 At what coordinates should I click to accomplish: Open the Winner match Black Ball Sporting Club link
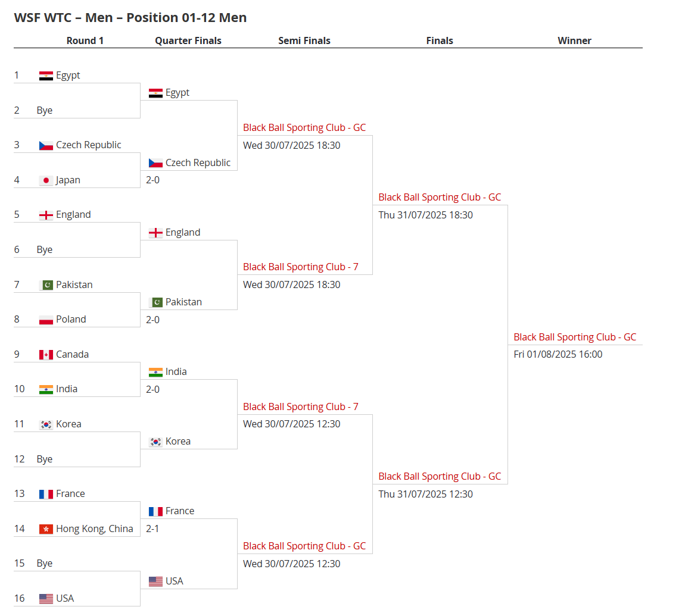pyautogui.click(x=575, y=337)
